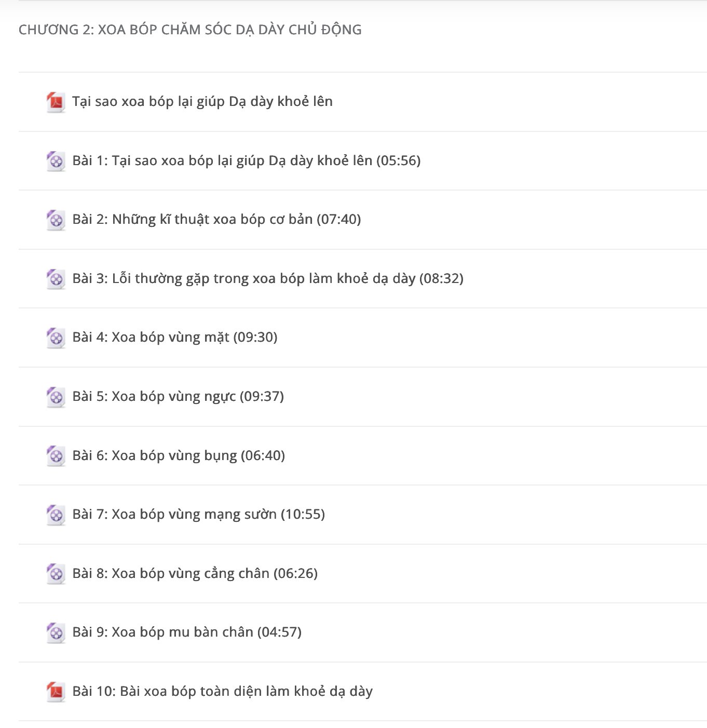Screen dimensions: 707x728
Task: Open Bài 10: Bài xoa bóp toàn diện document
Action: (x=223, y=691)
